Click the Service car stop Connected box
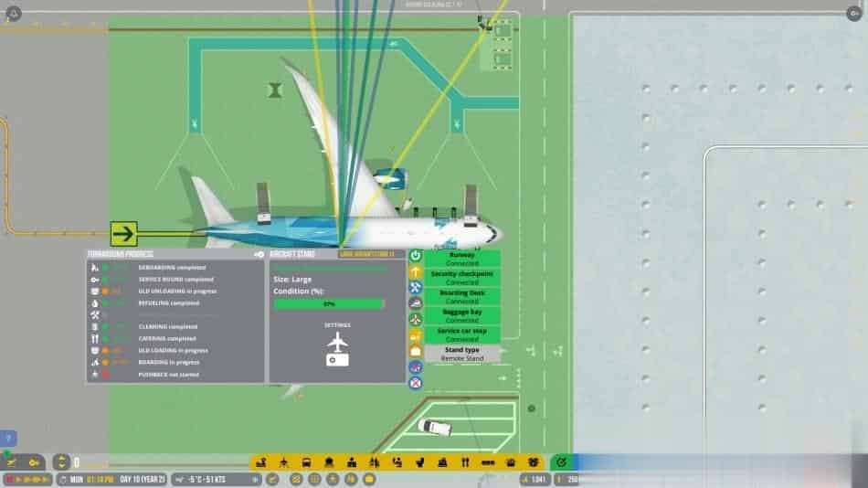Image resolution: width=868 pixels, height=488 pixels. click(x=462, y=334)
